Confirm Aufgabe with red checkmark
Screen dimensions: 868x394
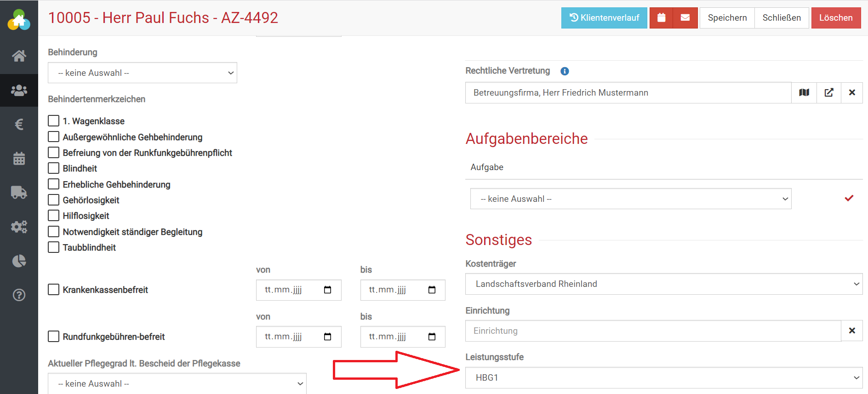[849, 198]
